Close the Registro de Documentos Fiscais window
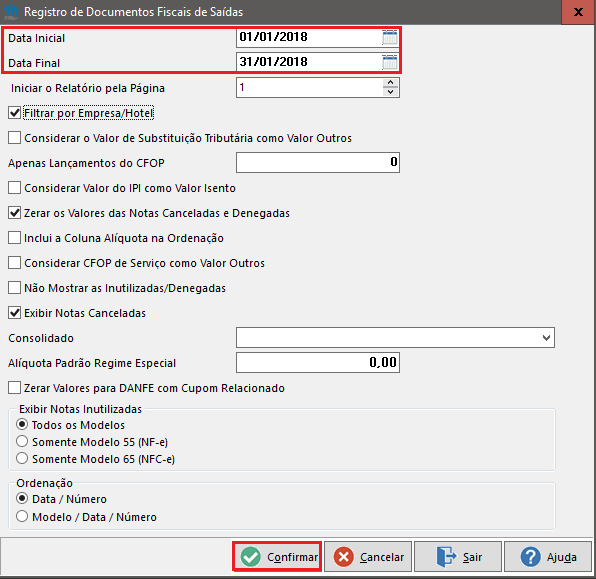This screenshot has width=596, height=579. coord(579,12)
